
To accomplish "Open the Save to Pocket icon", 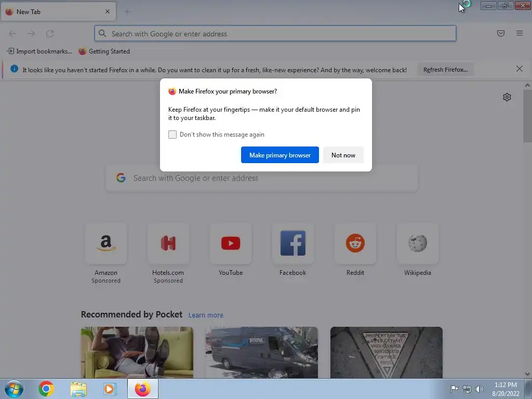I will tap(501, 33).
